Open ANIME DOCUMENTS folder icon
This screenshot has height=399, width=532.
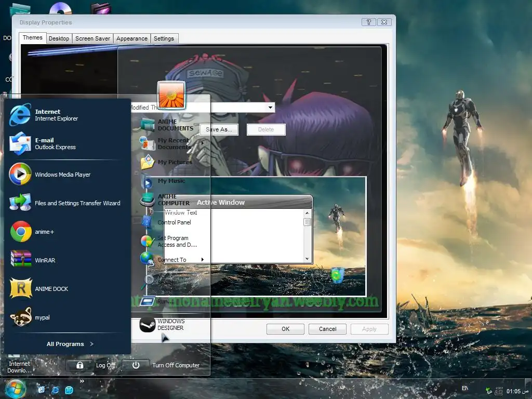pos(148,125)
